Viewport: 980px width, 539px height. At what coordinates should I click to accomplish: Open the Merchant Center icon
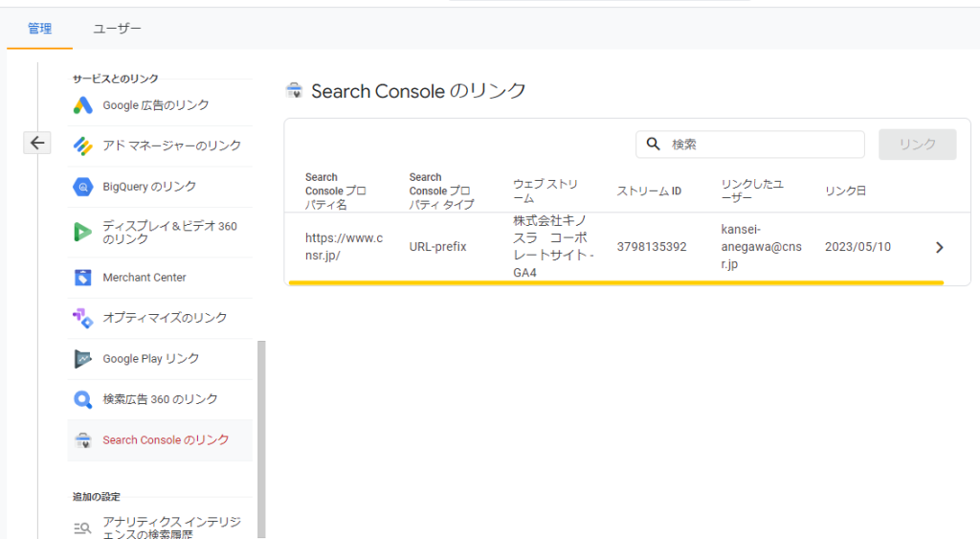coord(82,277)
